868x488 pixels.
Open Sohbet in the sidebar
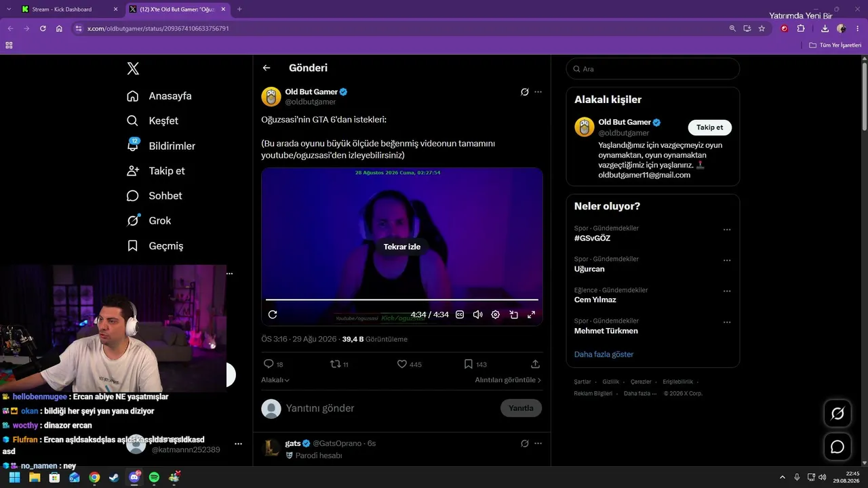155,196
